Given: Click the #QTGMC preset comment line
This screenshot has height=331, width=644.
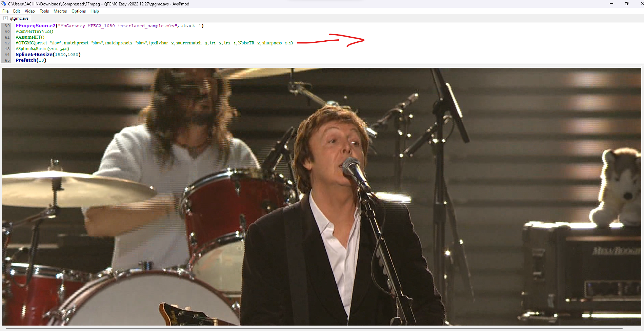Looking at the screenshot, I should tap(154, 43).
